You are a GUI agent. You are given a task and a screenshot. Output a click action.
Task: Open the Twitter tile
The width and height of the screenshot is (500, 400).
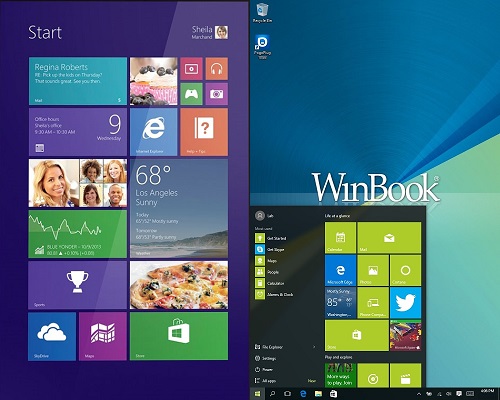[406, 303]
